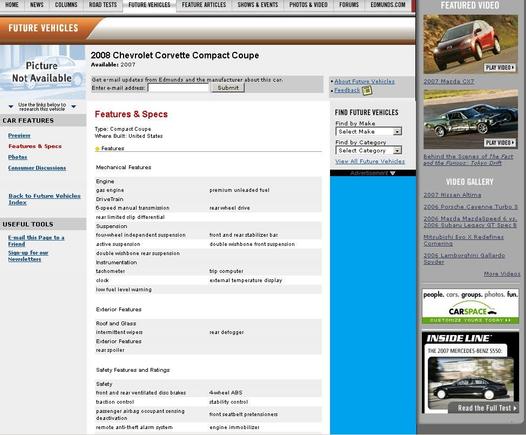Click the e-mail address input field
Image resolution: width=526 pixels, height=435 pixels.
[x=178, y=88]
